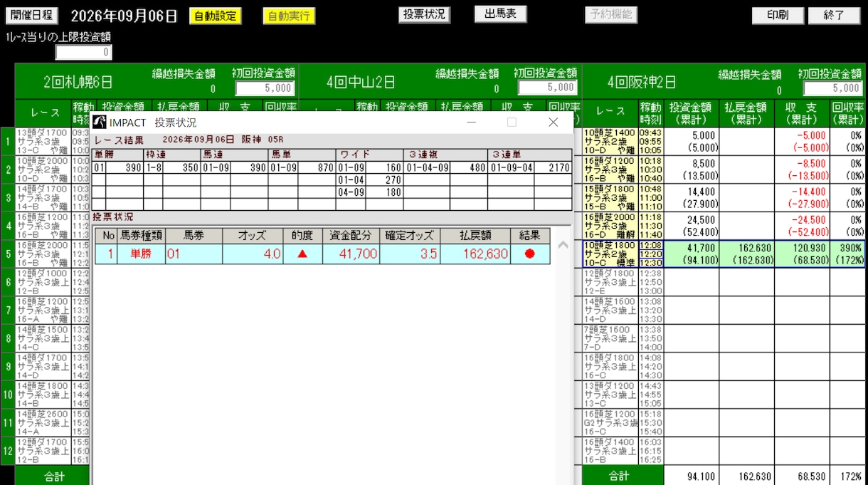Click the 阪神 合計 total 68,530

(x=802, y=476)
